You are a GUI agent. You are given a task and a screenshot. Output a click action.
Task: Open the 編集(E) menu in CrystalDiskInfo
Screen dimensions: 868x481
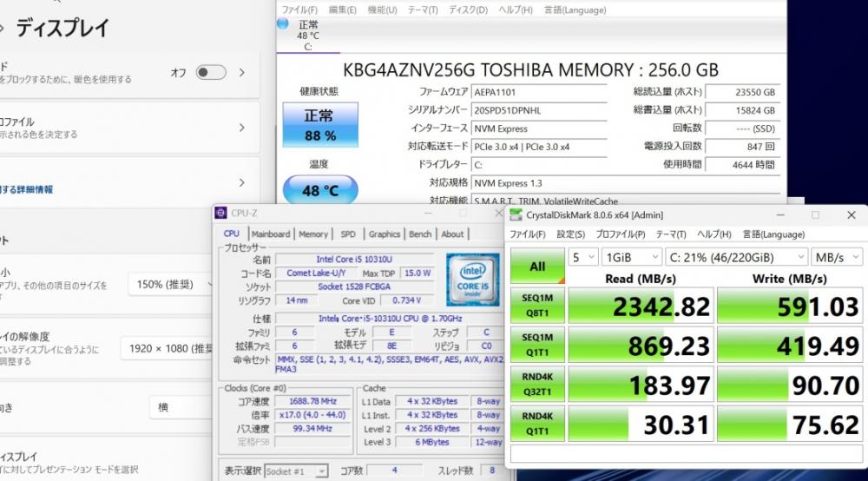click(343, 10)
